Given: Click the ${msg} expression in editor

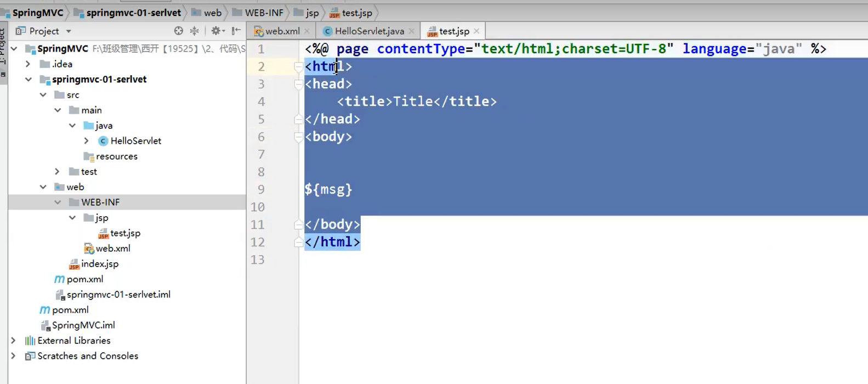Looking at the screenshot, I should (328, 189).
